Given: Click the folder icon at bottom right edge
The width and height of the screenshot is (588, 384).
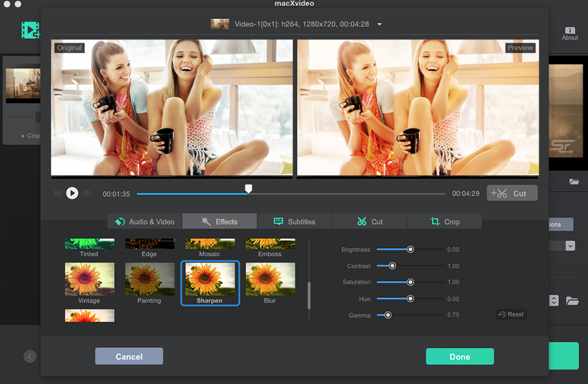Looking at the screenshot, I should 574,300.
